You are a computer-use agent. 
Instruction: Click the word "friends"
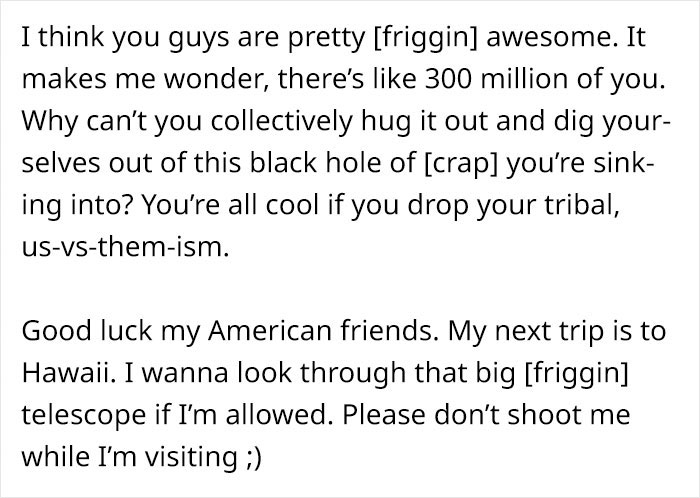click(389, 331)
